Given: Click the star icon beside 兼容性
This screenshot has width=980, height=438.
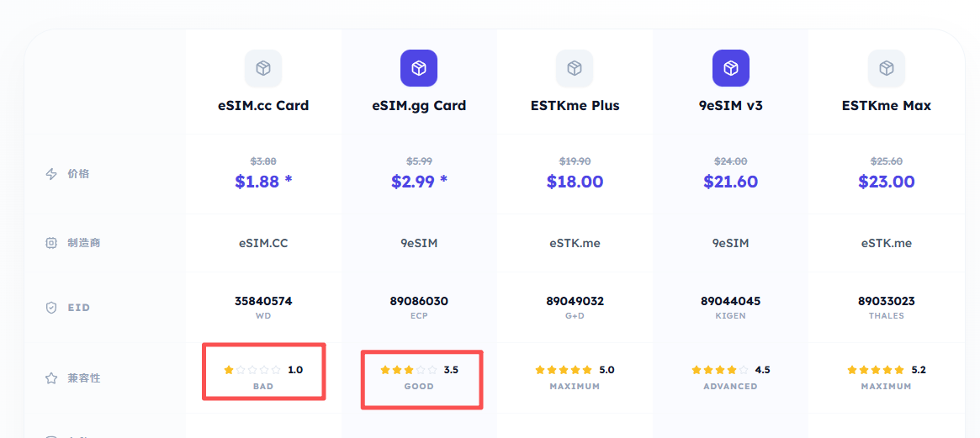Looking at the screenshot, I should click(51, 378).
